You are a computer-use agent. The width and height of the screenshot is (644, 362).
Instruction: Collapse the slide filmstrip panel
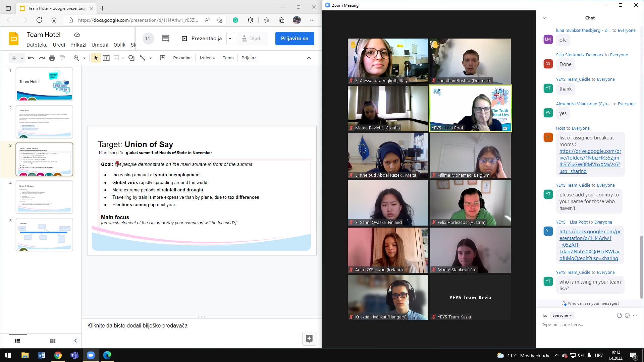[x=75, y=341]
